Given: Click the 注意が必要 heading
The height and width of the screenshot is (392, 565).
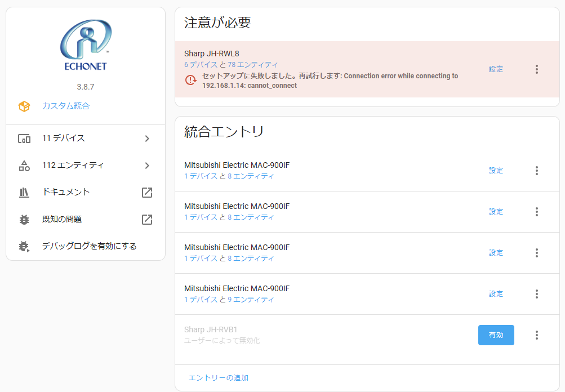Looking at the screenshot, I should click(217, 23).
